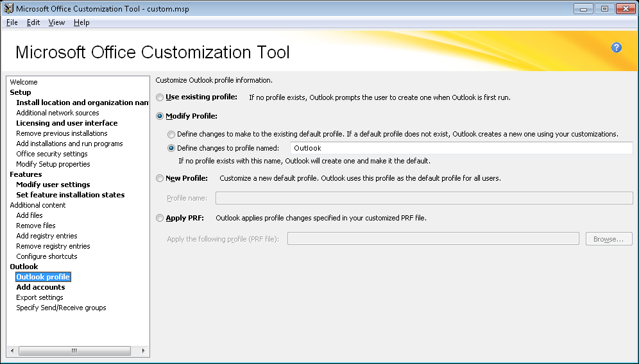The image size is (639, 364).
Task: Select the Apply PRF radio button
Action: (x=160, y=219)
